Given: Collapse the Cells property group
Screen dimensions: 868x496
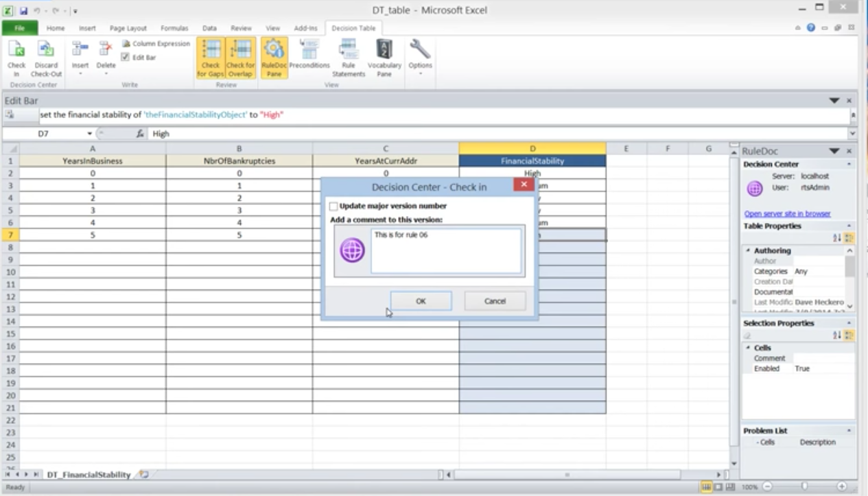Looking at the screenshot, I should [748, 348].
